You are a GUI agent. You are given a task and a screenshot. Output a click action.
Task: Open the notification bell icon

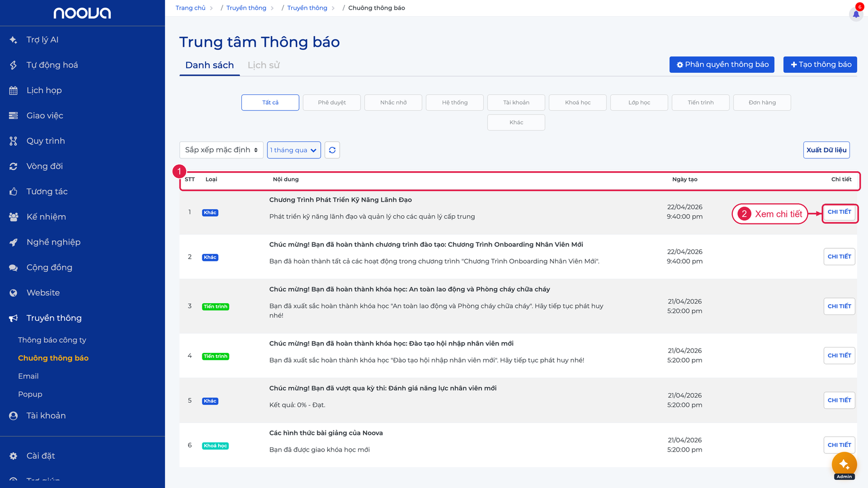coord(856,14)
